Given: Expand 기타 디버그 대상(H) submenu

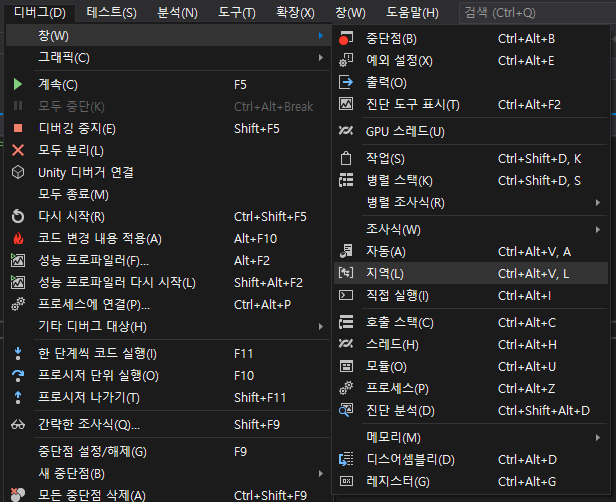Looking at the screenshot, I should pos(321,326).
